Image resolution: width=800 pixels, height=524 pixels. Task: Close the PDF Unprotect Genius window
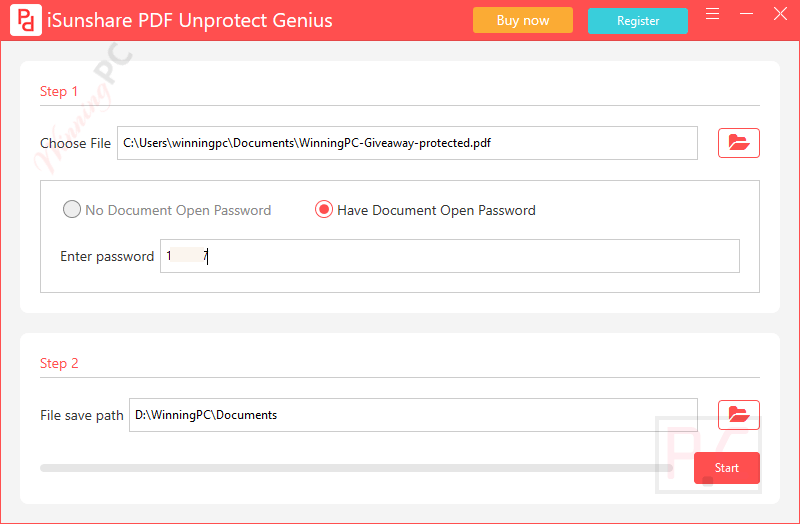click(x=780, y=14)
